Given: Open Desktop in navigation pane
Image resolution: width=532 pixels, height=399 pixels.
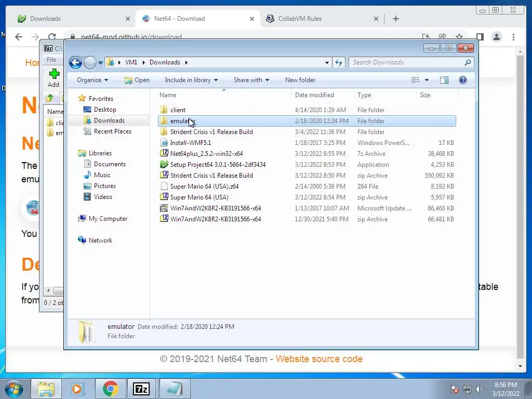Looking at the screenshot, I should 105,110.
